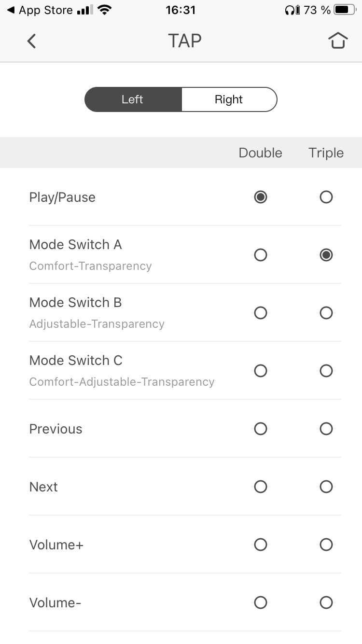Screen dimensions: 362x644
Task: Set Double tap to Volume+
Action: pyautogui.click(x=261, y=545)
